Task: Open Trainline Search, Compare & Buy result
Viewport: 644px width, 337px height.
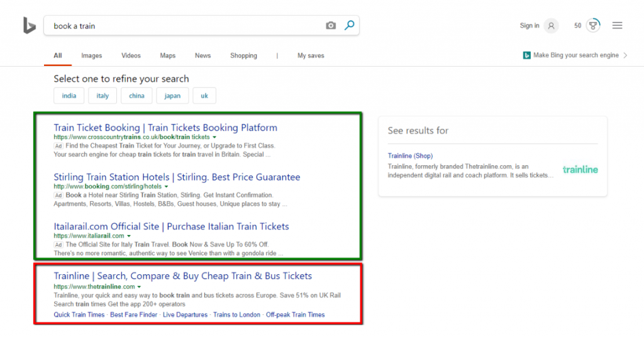Action: tap(183, 276)
